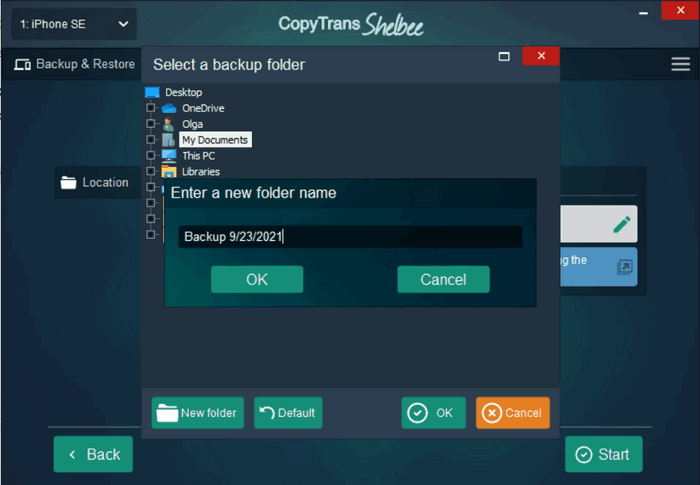Open the hamburger menu icon
This screenshot has width=700, height=485.
coord(680,64)
